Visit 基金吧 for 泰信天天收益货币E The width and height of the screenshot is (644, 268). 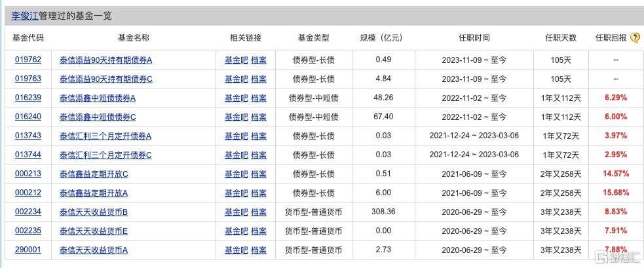[236, 231]
